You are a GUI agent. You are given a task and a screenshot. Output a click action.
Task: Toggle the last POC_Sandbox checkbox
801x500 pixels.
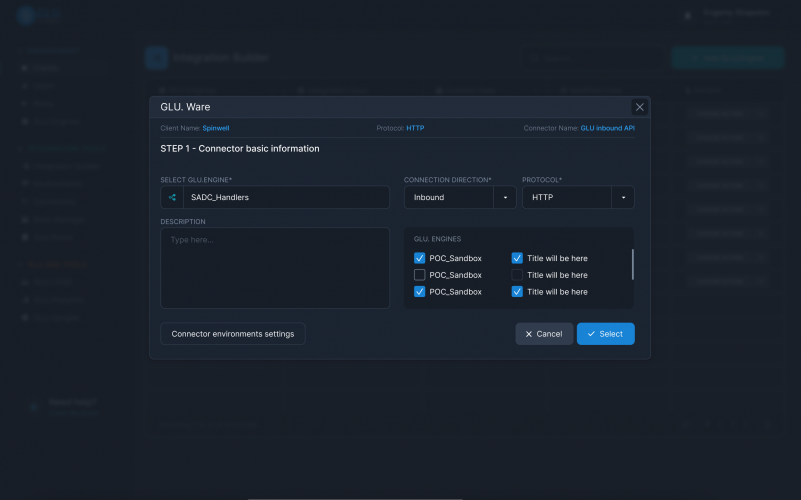[419, 292]
